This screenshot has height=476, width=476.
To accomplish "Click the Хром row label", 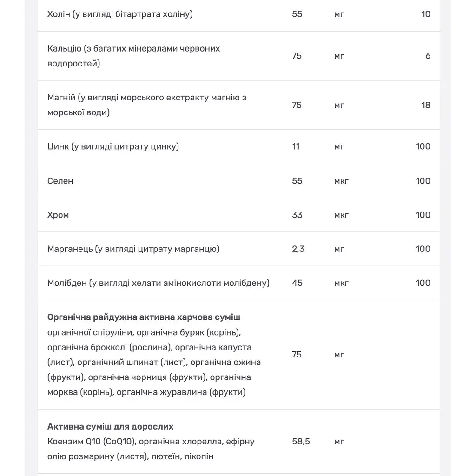I will point(58,215).
